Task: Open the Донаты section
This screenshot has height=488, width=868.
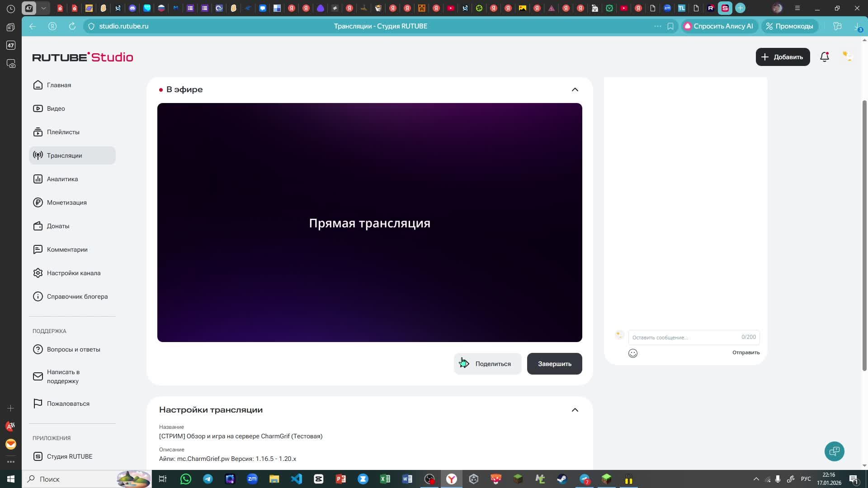Action: click(58, 226)
